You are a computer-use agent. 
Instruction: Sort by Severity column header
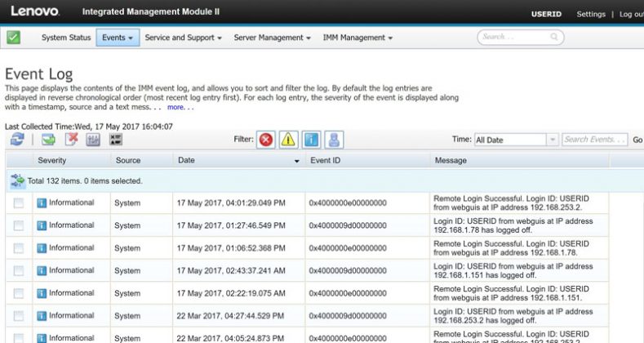coord(51,160)
